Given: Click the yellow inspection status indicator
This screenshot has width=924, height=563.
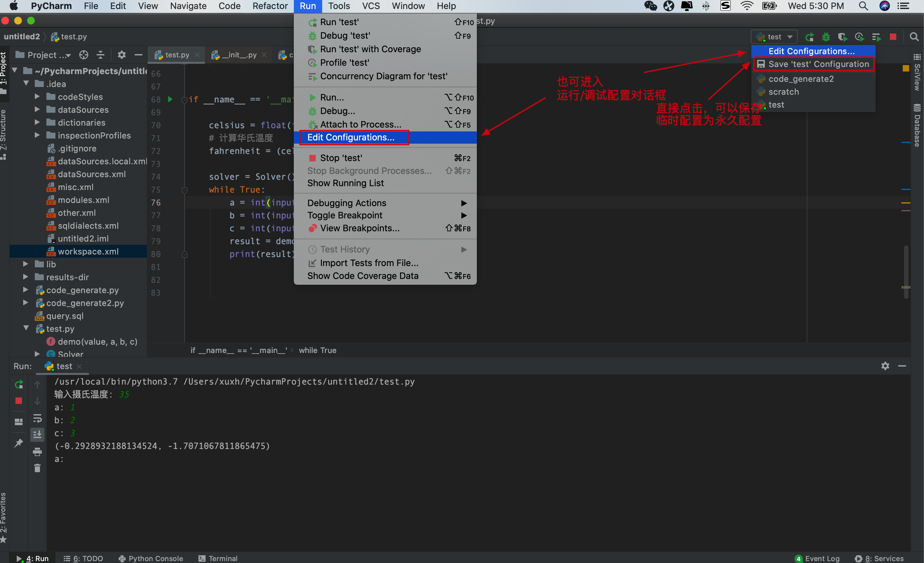Looking at the screenshot, I should (906, 68).
